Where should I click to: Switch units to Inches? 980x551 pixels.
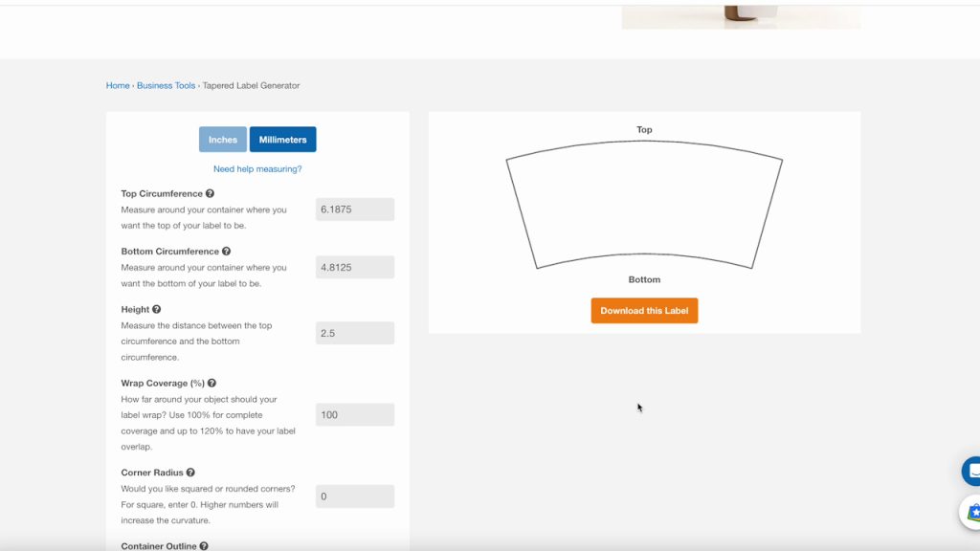[223, 140]
